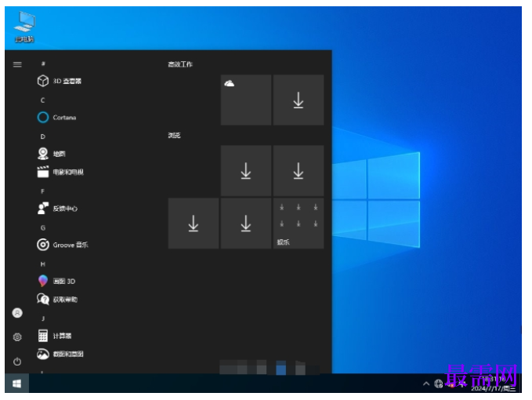
Task: Open the user account icon
Action: coord(17,313)
